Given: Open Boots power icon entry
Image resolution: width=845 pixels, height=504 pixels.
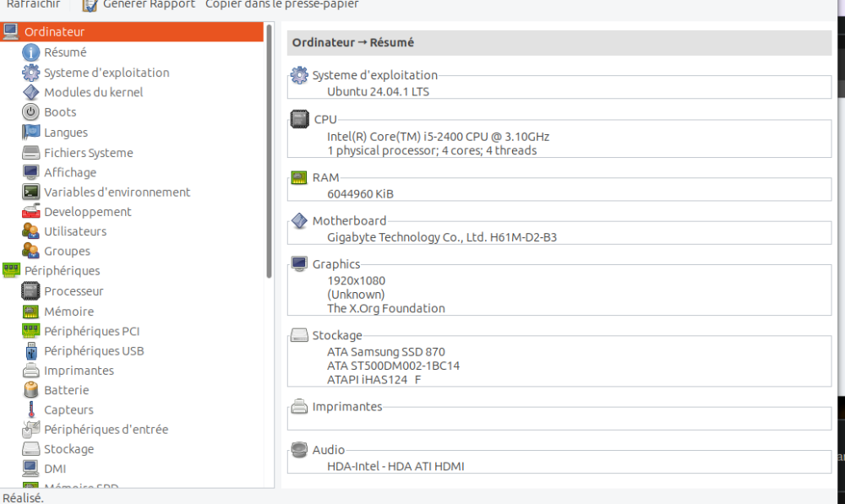Looking at the screenshot, I should point(31,111).
